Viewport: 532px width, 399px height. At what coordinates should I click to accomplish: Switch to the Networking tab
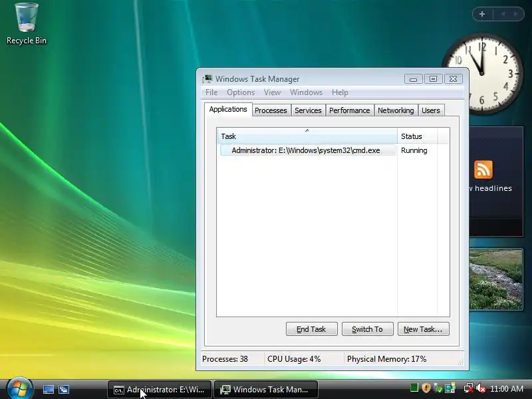(396, 110)
